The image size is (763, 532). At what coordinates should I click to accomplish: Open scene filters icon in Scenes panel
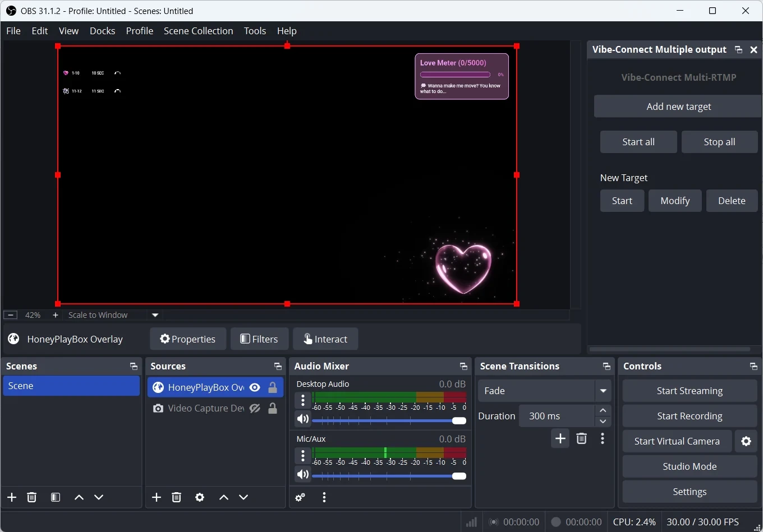(56, 497)
